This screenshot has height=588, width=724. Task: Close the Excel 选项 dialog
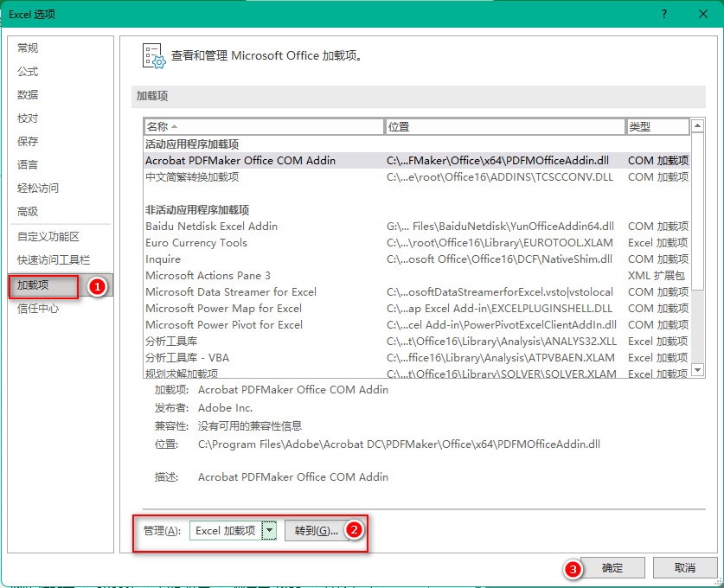(702, 14)
